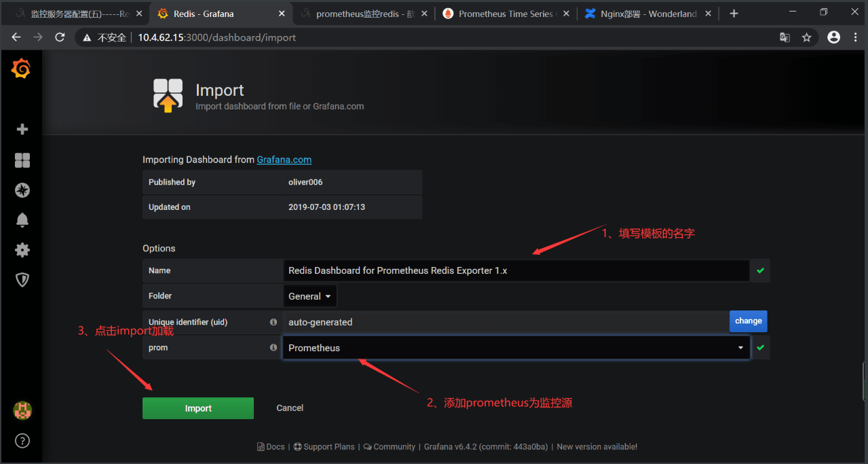The width and height of the screenshot is (868, 464).
Task: Open the Prometheus data source dropdown
Action: pos(516,348)
